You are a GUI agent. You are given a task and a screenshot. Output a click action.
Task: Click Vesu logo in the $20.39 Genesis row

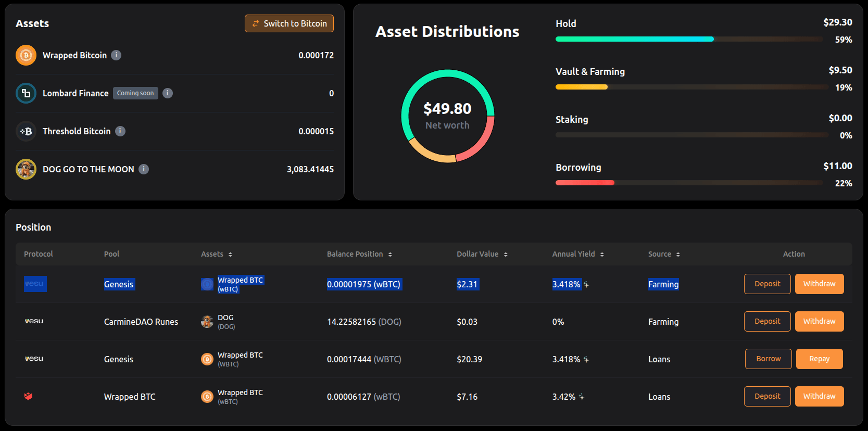pyautogui.click(x=34, y=359)
